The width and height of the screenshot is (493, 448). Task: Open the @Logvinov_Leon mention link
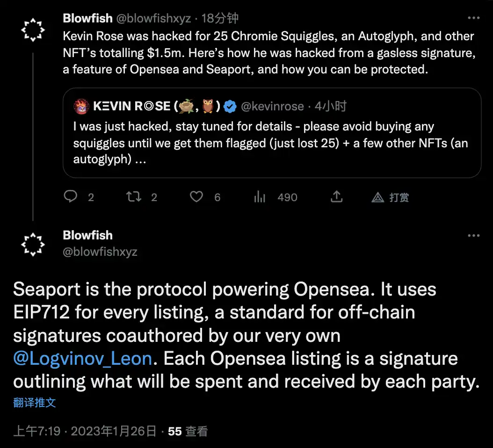(x=83, y=358)
